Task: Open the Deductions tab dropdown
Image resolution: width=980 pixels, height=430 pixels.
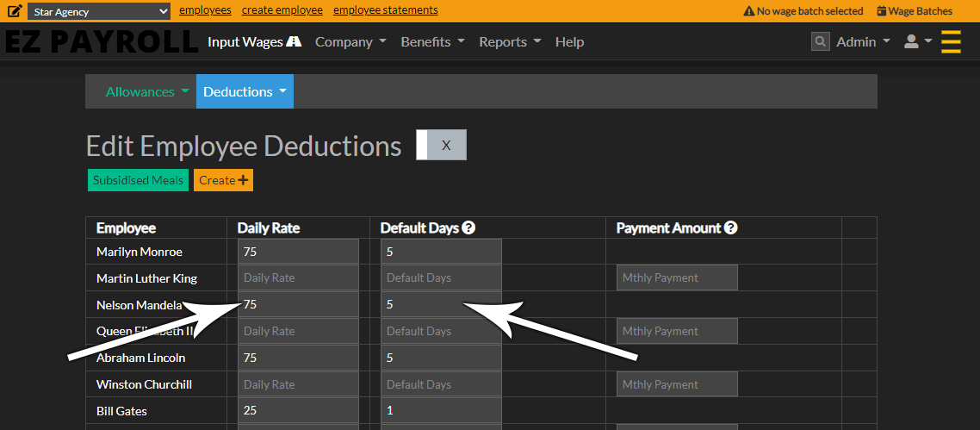Action: pos(245,92)
